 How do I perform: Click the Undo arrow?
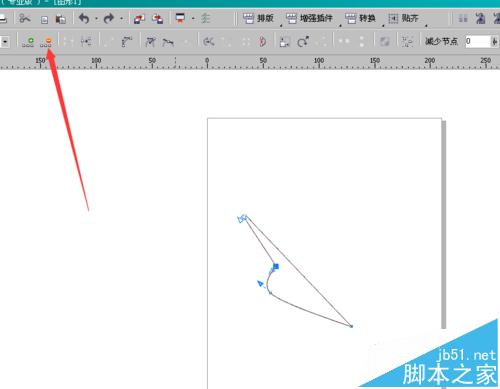pos(84,18)
